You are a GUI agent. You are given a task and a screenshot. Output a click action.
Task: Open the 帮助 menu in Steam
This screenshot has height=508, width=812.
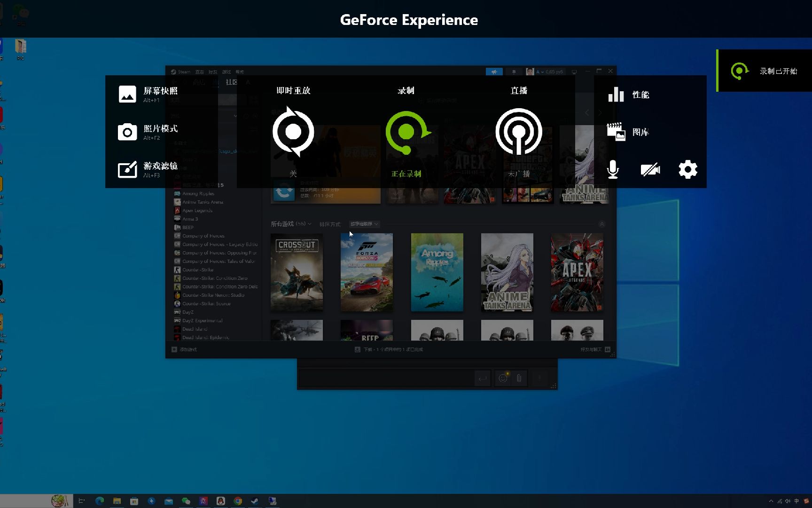pos(240,72)
